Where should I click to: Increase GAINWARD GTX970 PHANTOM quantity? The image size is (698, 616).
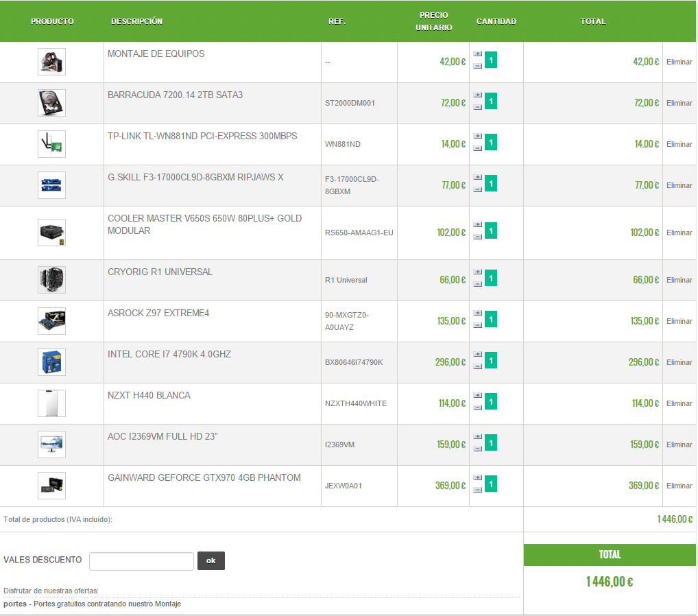pos(477,477)
